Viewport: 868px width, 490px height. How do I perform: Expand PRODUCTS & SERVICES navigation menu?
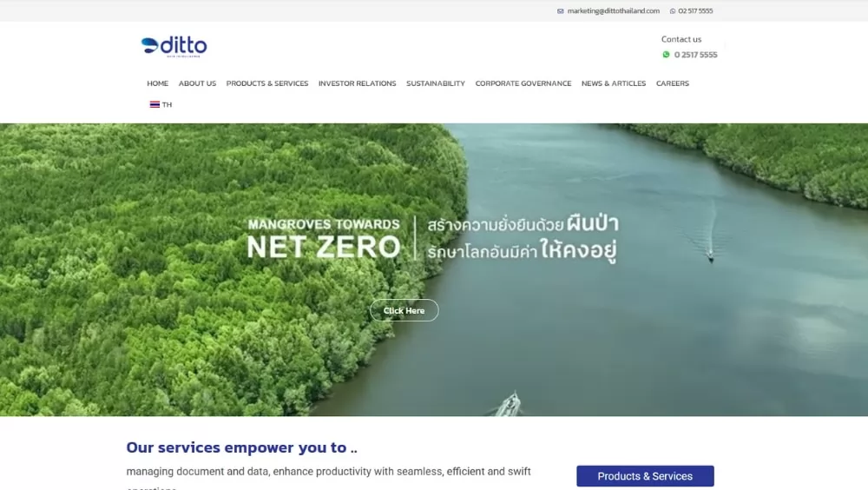(x=266, y=83)
